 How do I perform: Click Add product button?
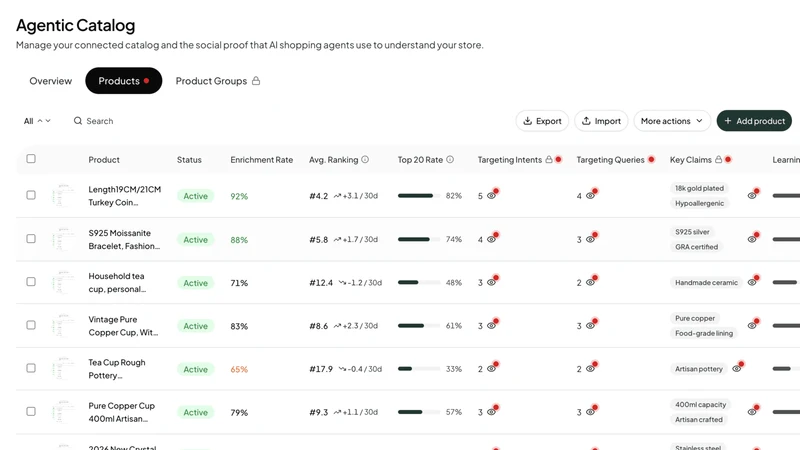coord(754,121)
